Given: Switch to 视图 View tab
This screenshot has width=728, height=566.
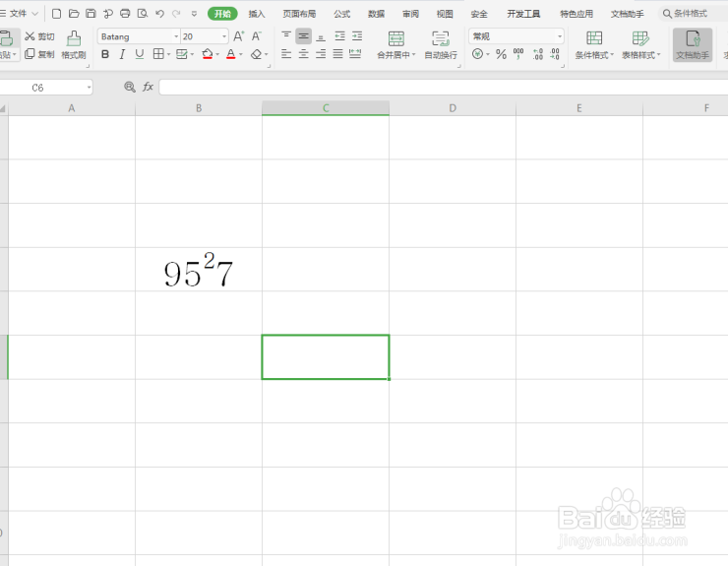Looking at the screenshot, I should pyautogui.click(x=445, y=14).
